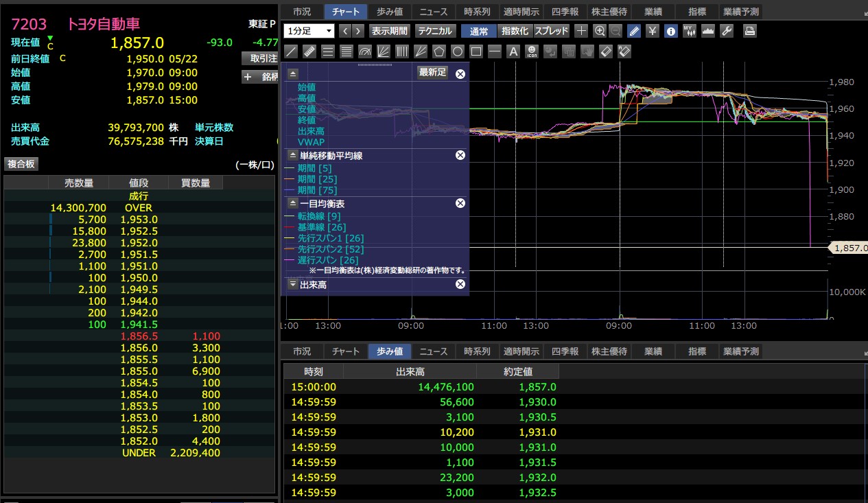Open 四季報 tab in chart panel tab bar
This screenshot has height=503, width=868.
pyautogui.click(x=565, y=12)
